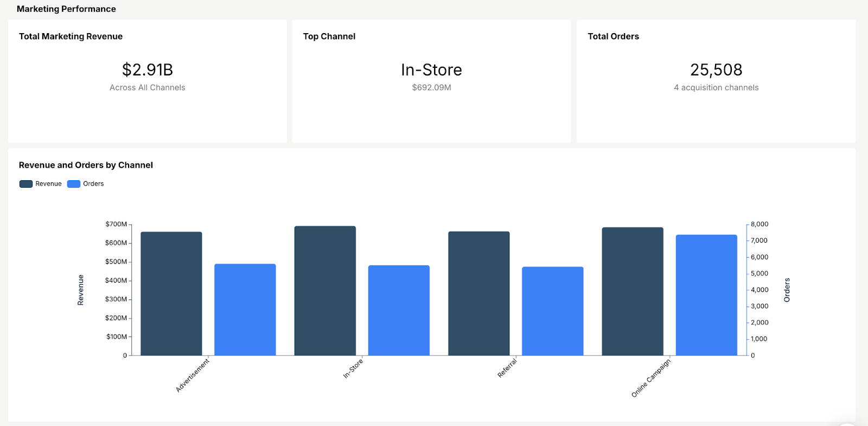Viewport: 868px width, 426px height.
Task: Click the Marketing Performance heading
Action: [66, 9]
